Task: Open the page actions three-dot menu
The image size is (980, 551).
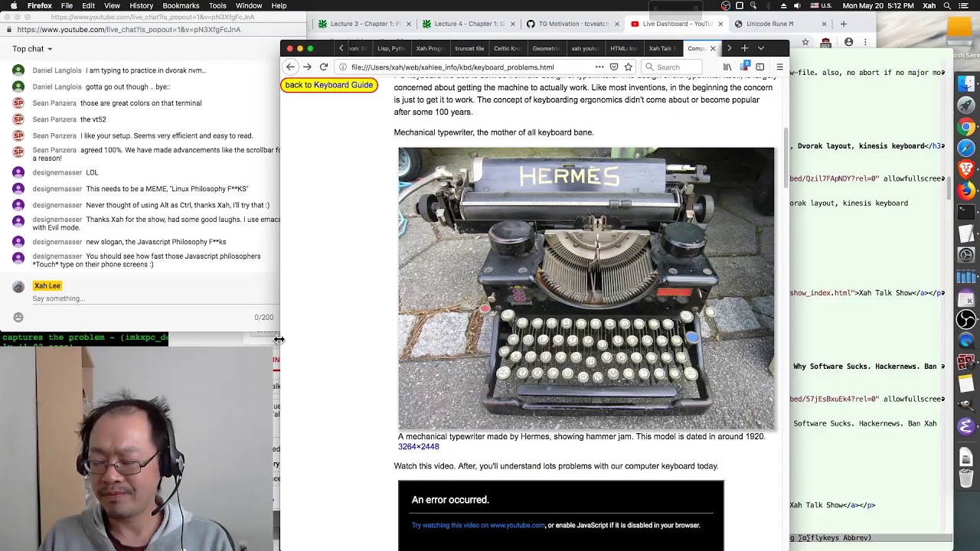Action: 599,67
